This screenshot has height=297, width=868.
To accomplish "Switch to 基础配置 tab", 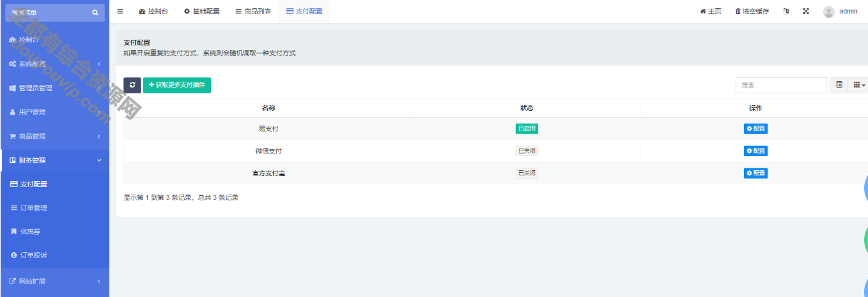I will (201, 12).
